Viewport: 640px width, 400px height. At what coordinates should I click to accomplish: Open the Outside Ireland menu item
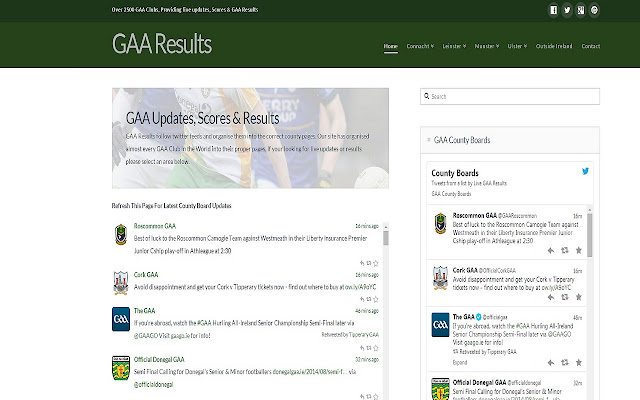[x=554, y=46]
